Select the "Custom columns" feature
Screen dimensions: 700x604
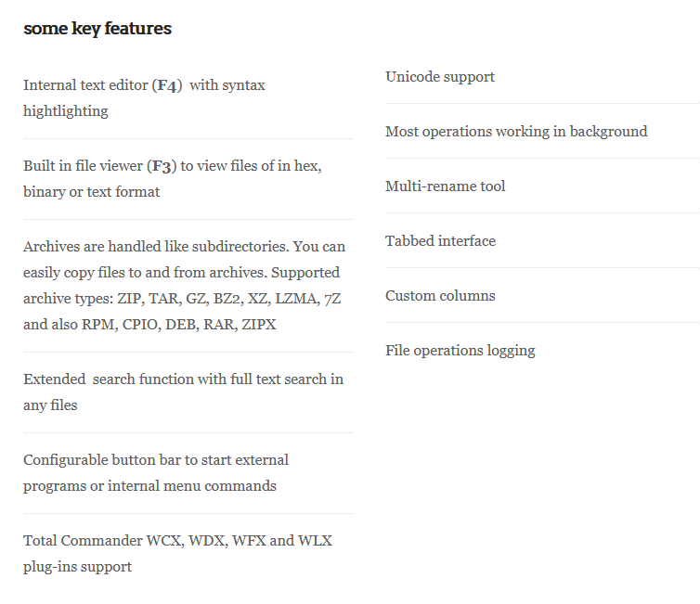(441, 296)
